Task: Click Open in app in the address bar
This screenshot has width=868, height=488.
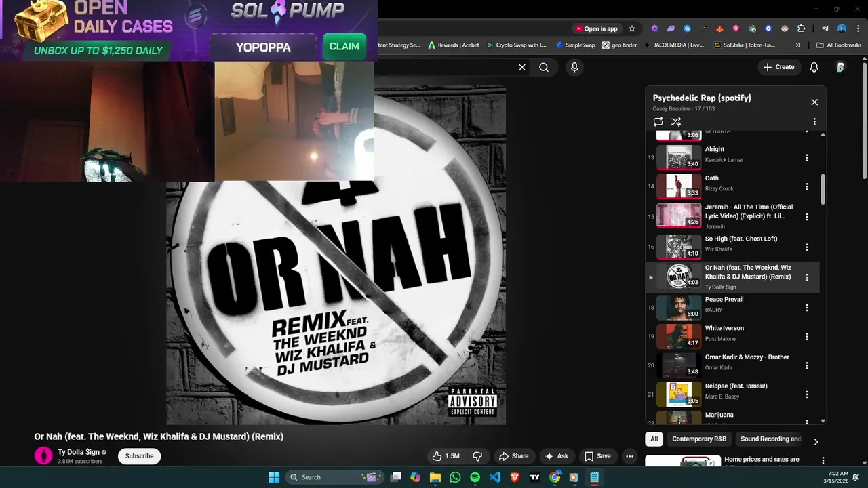Action: (x=597, y=28)
